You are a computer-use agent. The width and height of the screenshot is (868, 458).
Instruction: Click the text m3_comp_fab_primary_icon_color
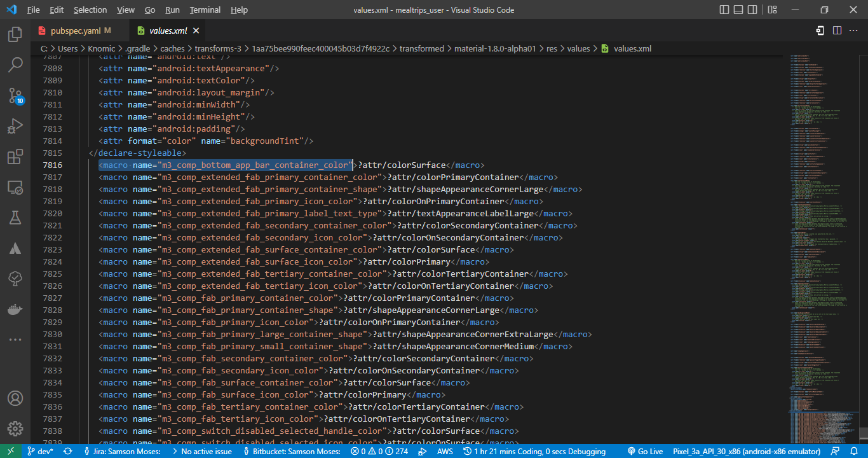[x=235, y=322]
